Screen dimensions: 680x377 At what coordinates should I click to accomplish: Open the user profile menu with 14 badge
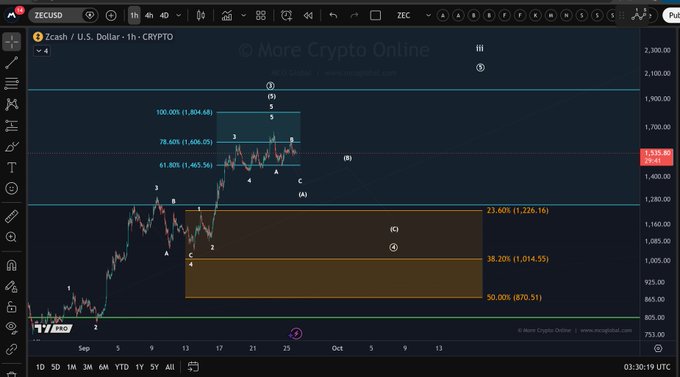click(x=13, y=14)
